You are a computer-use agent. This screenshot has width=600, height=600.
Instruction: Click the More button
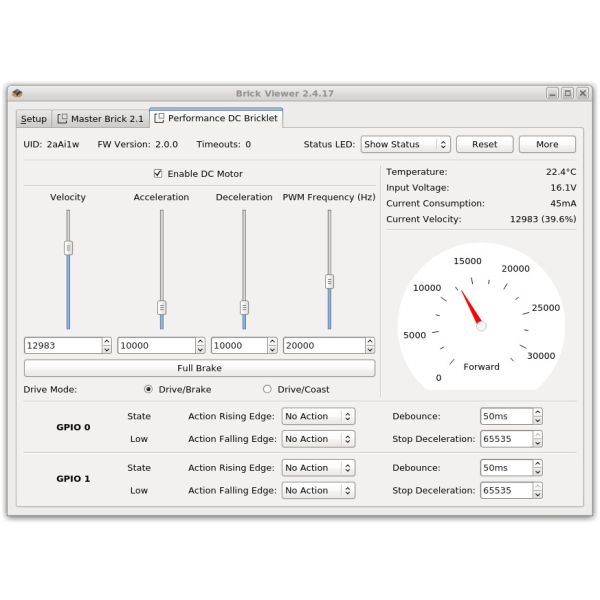(x=547, y=144)
